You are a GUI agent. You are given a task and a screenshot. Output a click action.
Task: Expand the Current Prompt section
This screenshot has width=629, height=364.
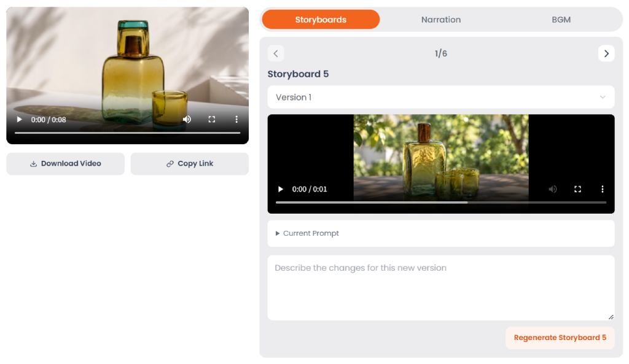(x=441, y=233)
